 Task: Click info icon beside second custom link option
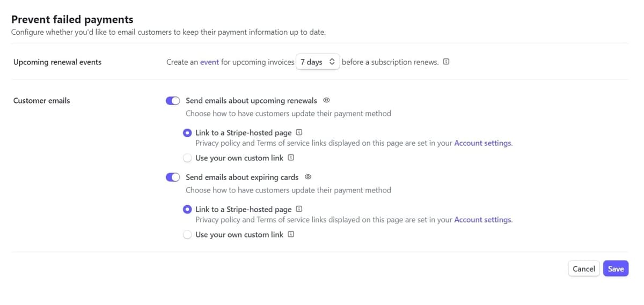pyautogui.click(x=291, y=235)
